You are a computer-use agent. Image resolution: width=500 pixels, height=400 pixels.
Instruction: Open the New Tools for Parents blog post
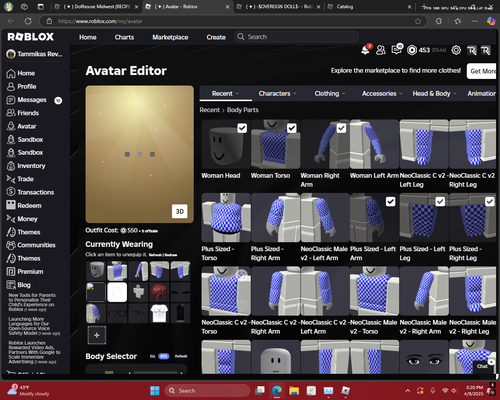32,302
